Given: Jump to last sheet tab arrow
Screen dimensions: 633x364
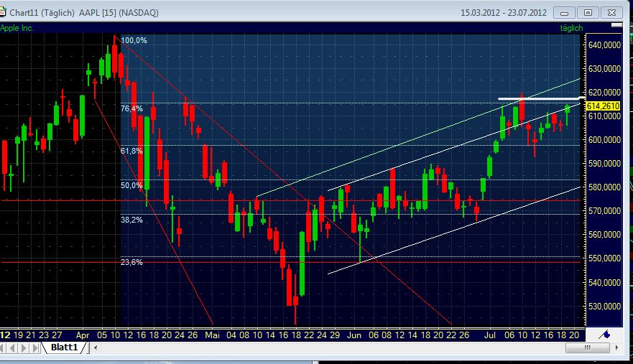Looking at the screenshot, I should 36,348.
